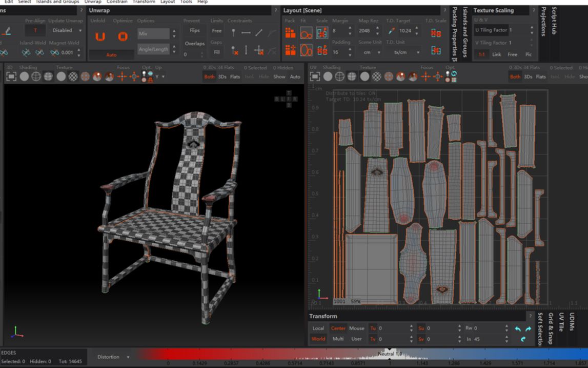Open the Script Hub side tab
This screenshot has height=368, width=588.
[x=554, y=21]
